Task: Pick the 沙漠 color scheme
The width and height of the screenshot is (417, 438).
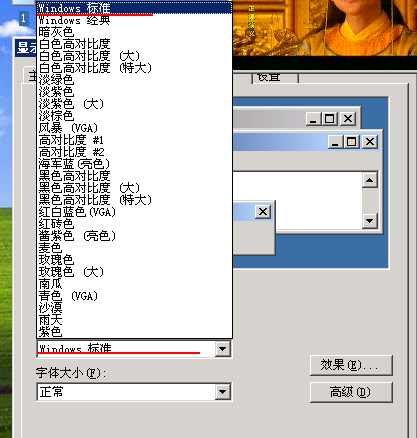Action: 134,308
